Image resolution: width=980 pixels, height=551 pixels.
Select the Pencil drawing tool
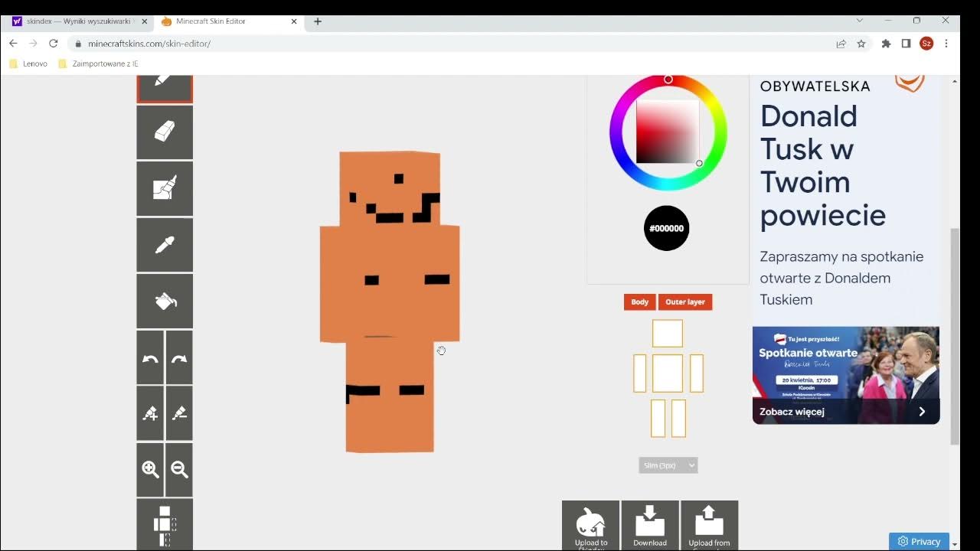coord(165,88)
